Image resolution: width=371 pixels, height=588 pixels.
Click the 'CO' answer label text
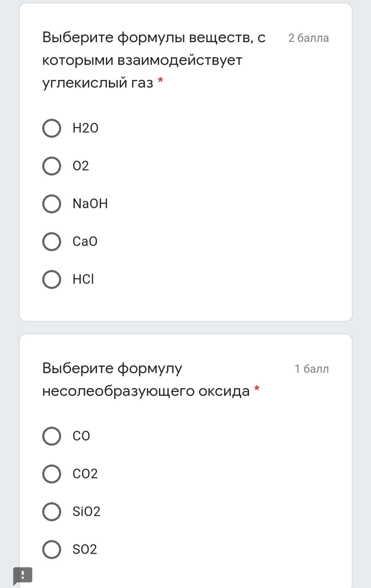pyautogui.click(x=81, y=436)
